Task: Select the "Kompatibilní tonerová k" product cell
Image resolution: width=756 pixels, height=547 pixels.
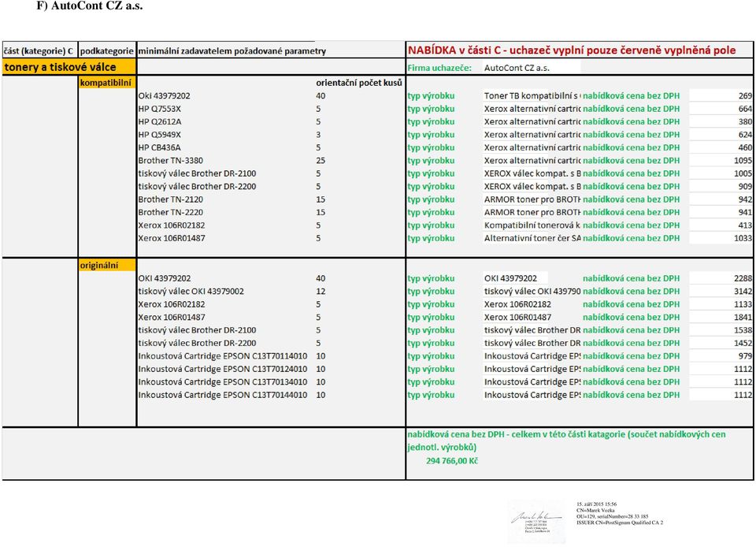Action: (x=532, y=225)
